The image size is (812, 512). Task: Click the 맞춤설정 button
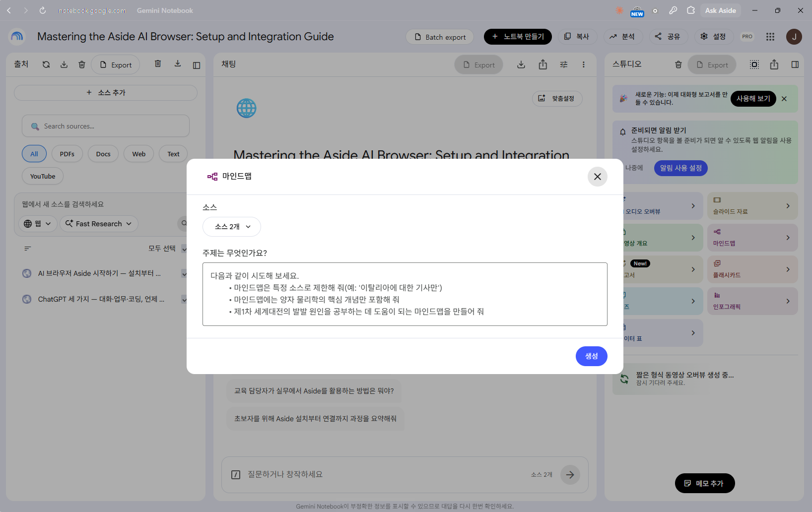[x=557, y=99]
